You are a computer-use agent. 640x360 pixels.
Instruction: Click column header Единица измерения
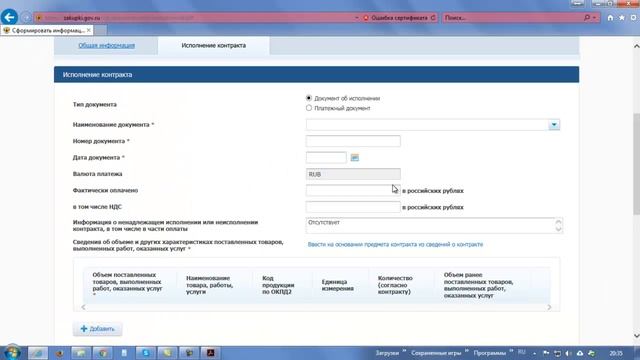tap(338, 285)
